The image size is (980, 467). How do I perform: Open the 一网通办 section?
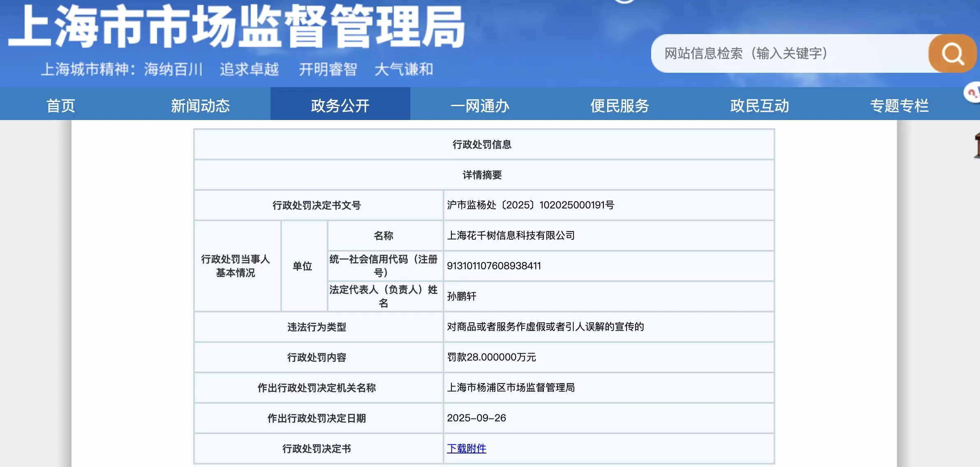(480, 106)
